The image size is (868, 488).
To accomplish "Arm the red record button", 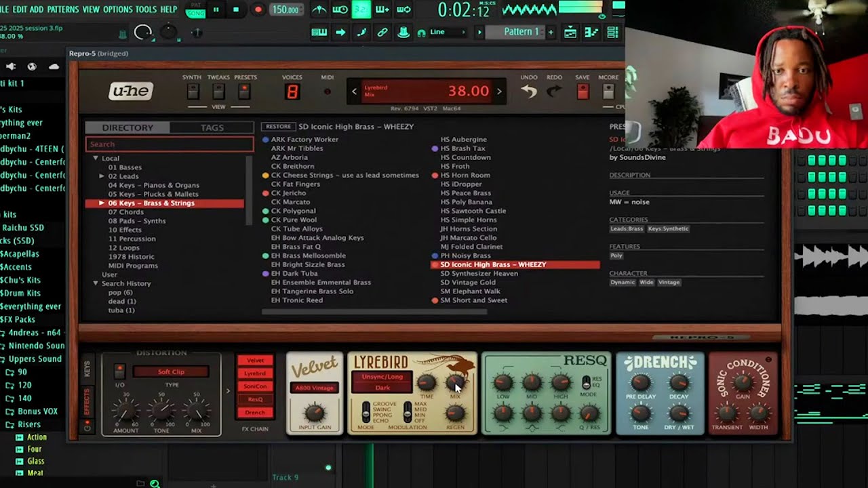I will coord(258,9).
